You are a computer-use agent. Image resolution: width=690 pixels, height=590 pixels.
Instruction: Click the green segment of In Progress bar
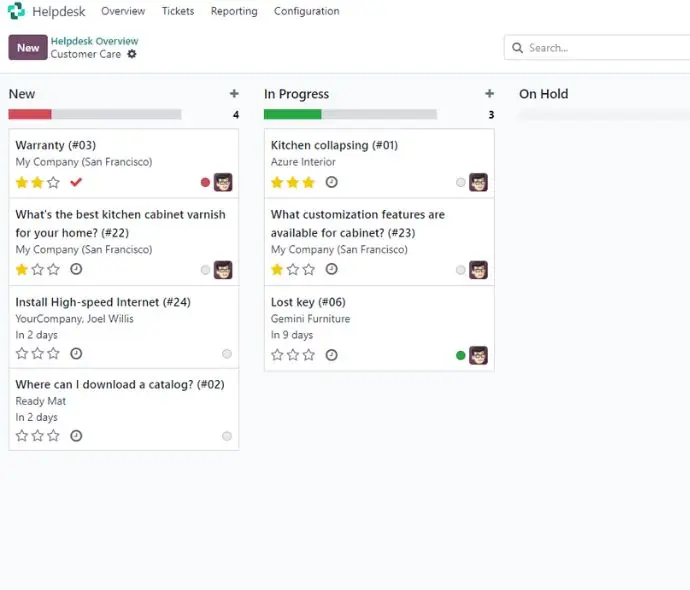(x=293, y=114)
